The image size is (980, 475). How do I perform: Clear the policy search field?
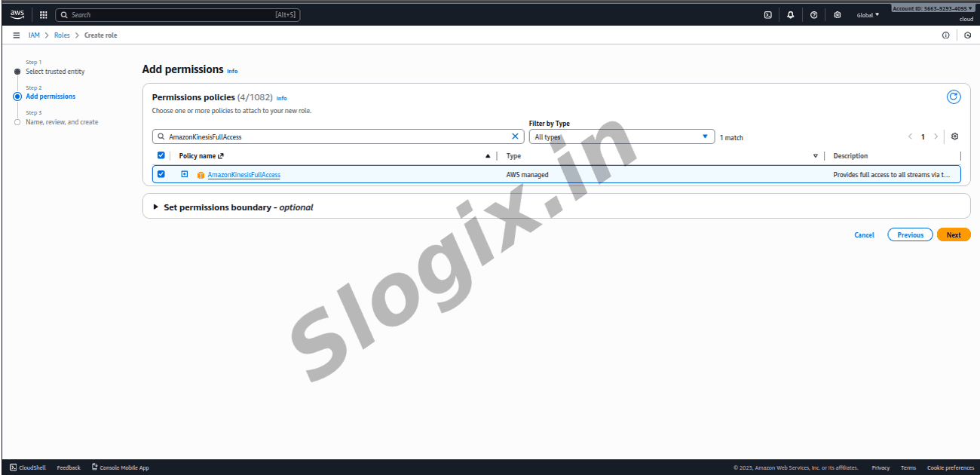[x=516, y=136]
